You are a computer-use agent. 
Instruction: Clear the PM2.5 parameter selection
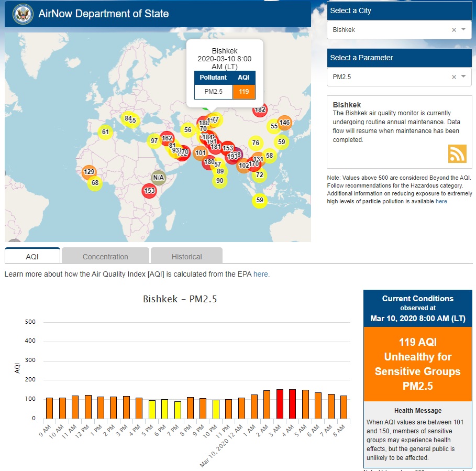[454, 77]
